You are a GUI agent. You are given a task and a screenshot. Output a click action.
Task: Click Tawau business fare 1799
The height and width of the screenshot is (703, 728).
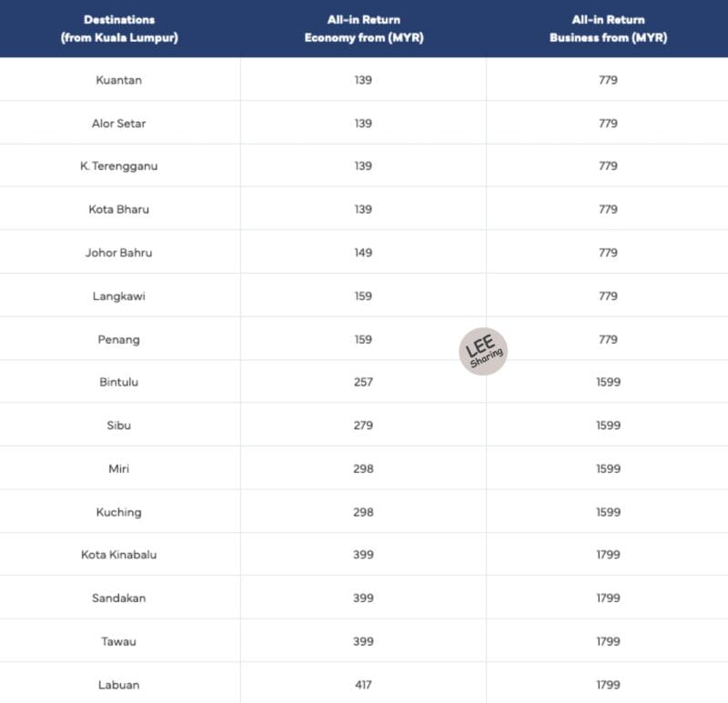click(x=608, y=641)
